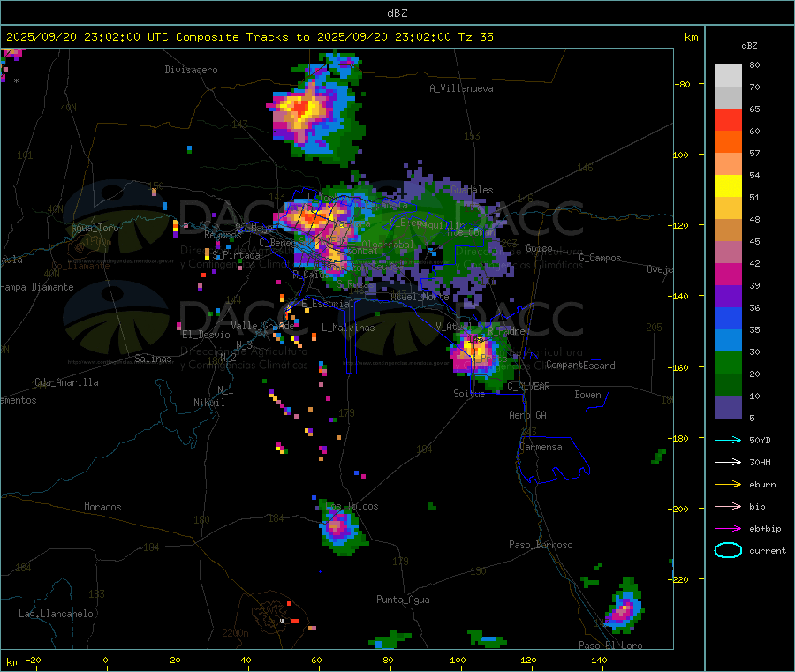Pick the dark orange 57-60 dBZ band
This screenshot has width=795, height=672.
click(728, 142)
